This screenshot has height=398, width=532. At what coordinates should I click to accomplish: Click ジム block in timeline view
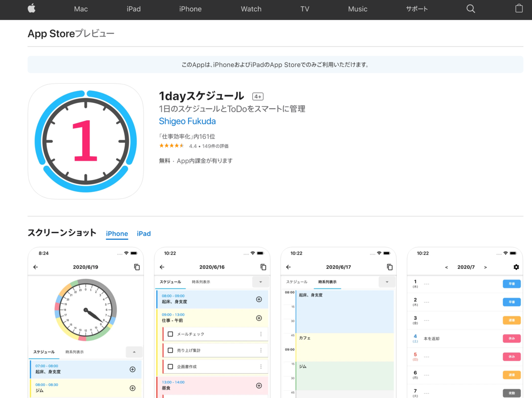pos(344,376)
